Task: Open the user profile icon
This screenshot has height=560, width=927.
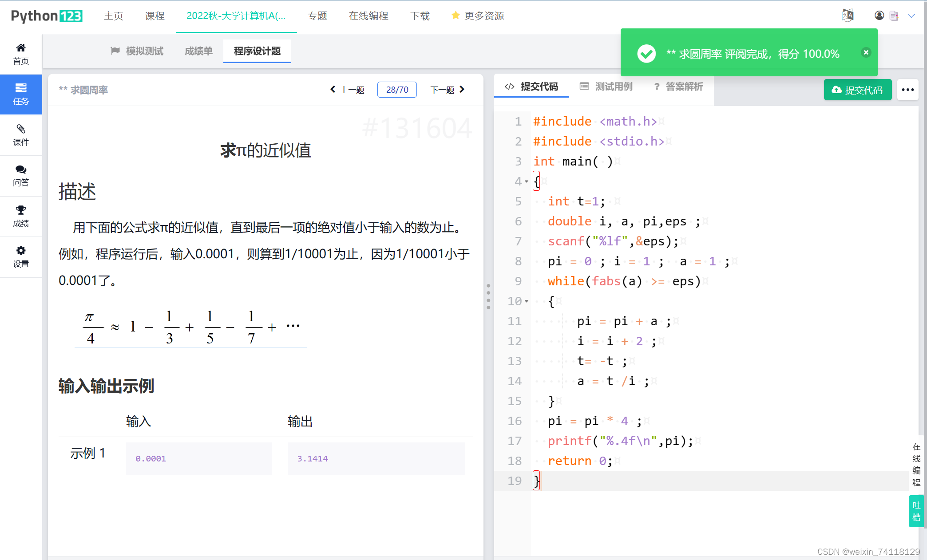Action: pos(879,16)
